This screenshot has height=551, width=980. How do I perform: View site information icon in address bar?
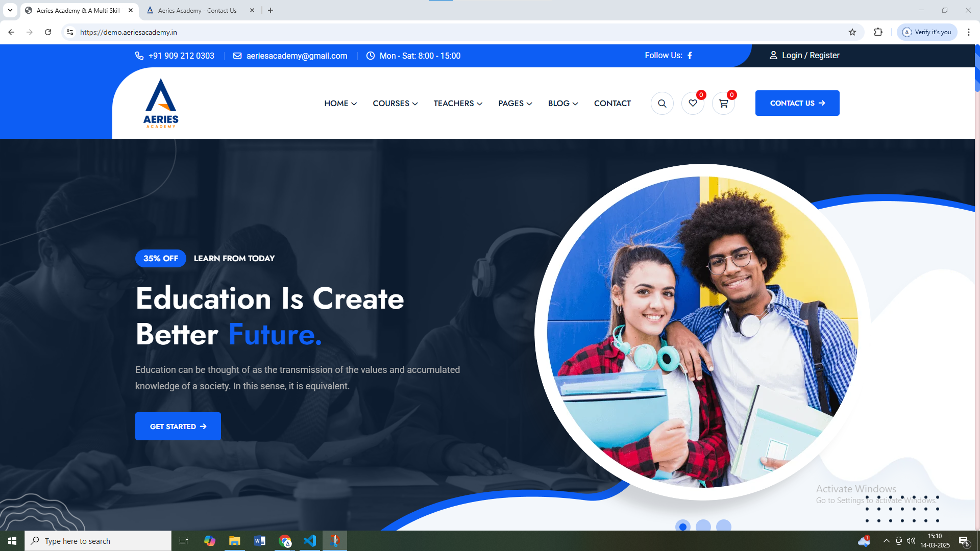pos(70,32)
